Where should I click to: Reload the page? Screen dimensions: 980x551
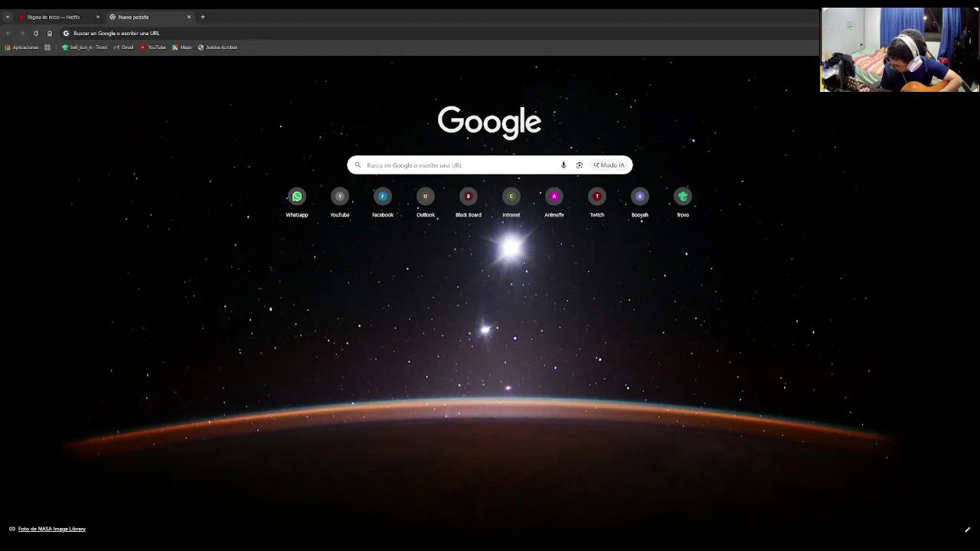pyautogui.click(x=35, y=33)
